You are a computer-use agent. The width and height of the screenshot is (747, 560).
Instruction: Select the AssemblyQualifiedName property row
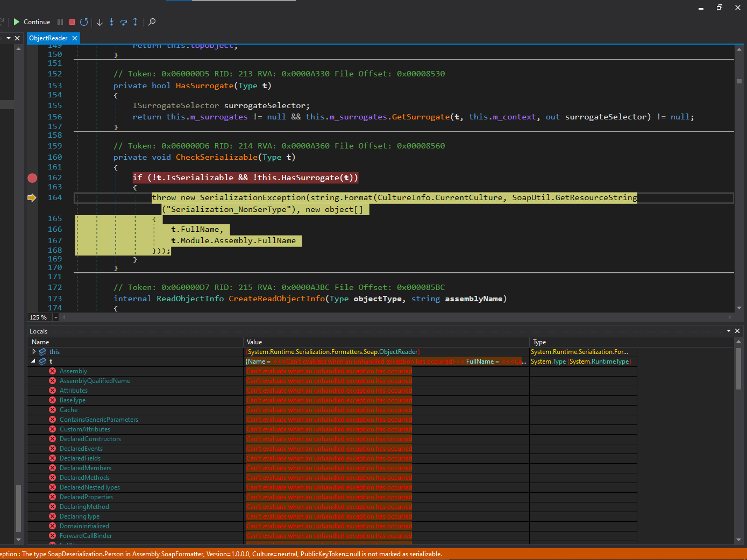[332, 381]
